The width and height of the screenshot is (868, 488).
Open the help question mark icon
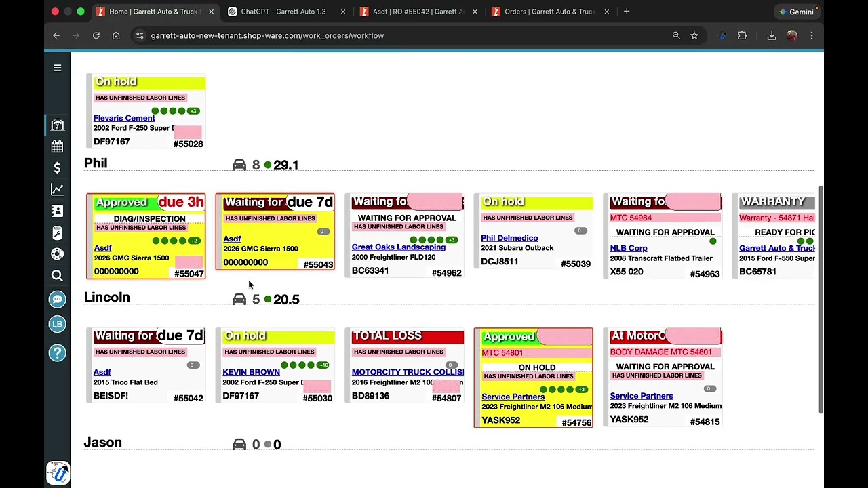pyautogui.click(x=57, y=352)
